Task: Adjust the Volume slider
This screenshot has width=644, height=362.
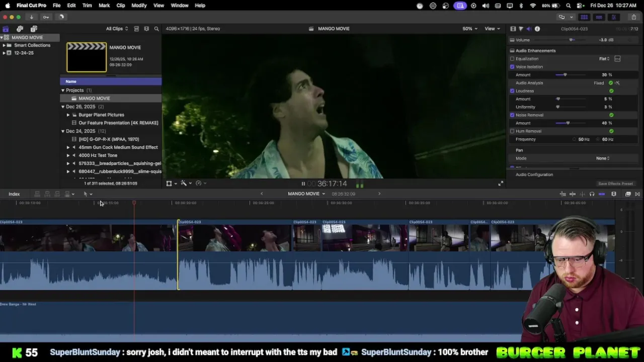Action: [x=571, y=40]
